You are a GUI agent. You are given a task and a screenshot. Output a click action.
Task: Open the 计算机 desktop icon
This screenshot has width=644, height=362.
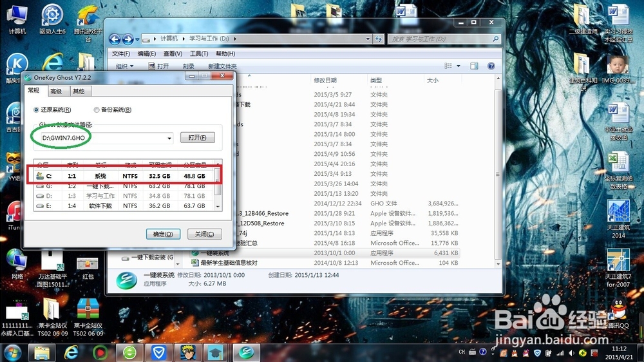click(x=17, y=20)
